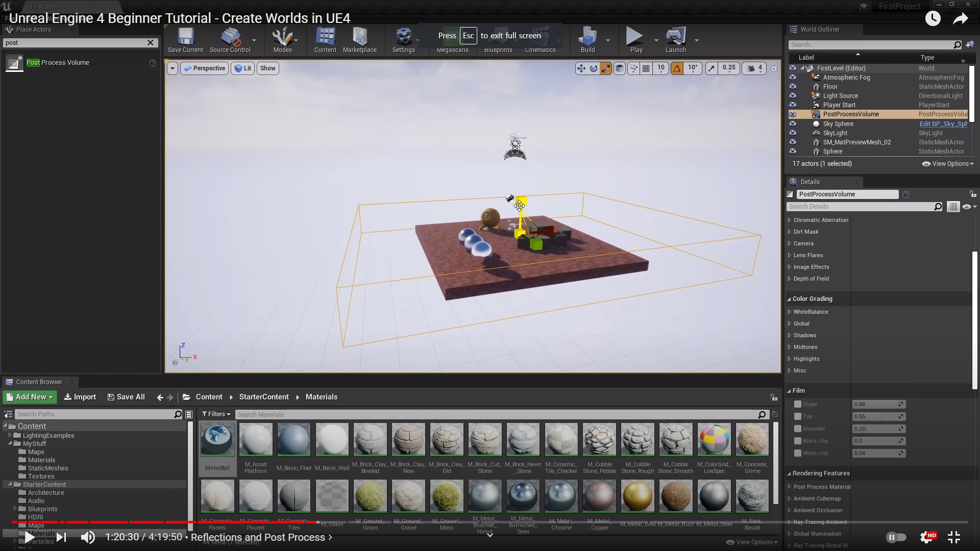Enable the Film Slope checkbox
The image size is (980, 551).
tap(797, 404)
